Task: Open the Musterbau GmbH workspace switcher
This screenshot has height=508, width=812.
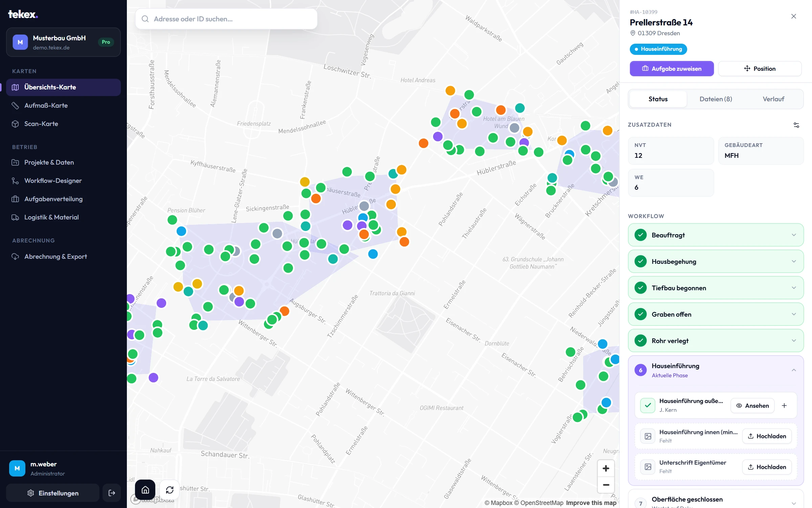Action: [x=63, y=42]
